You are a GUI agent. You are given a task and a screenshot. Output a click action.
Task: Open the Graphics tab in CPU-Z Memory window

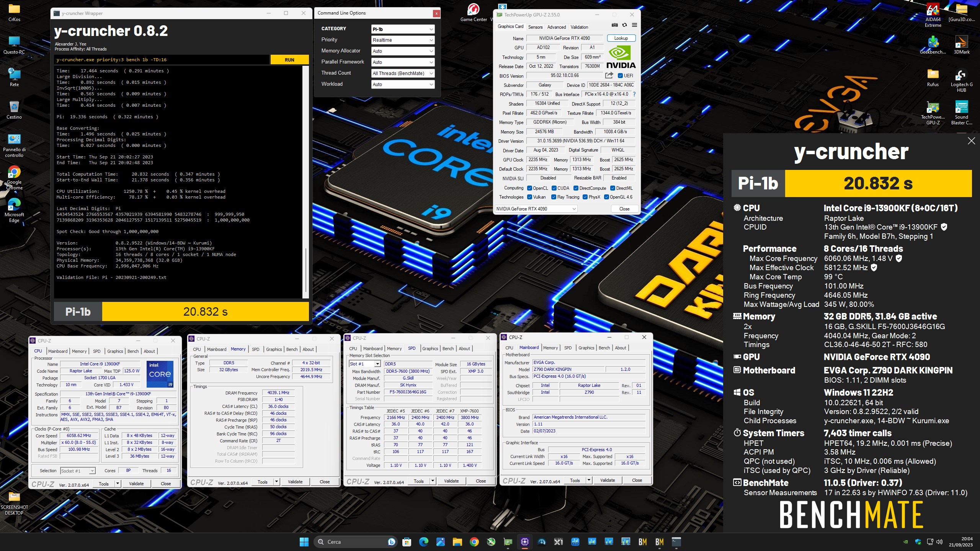click(274, 349)
